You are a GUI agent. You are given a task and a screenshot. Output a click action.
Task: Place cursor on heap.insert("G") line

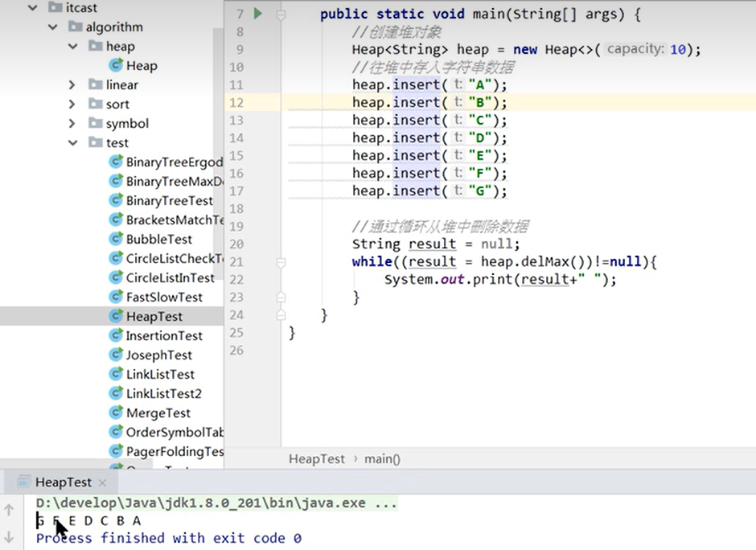429,191
